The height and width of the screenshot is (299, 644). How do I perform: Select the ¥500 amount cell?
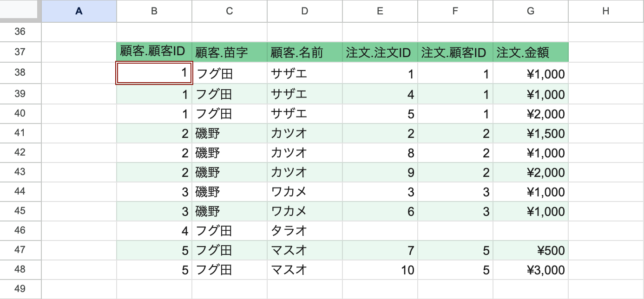coord(531,250)
